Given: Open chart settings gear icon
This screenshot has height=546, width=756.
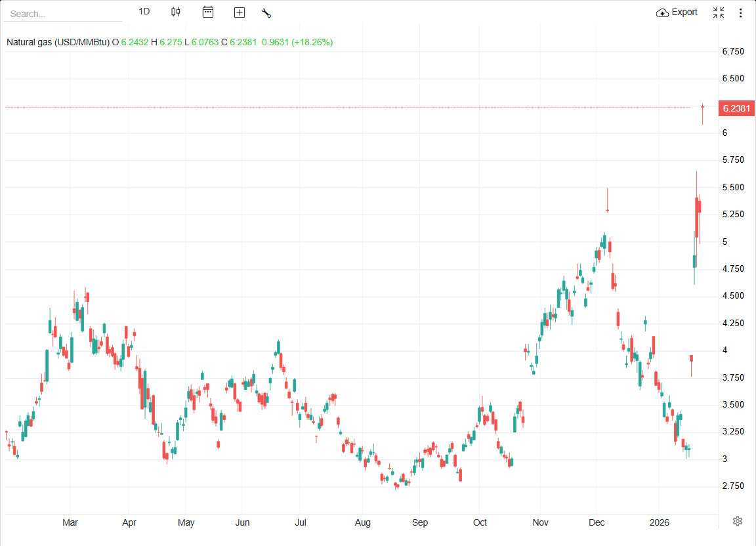Looking at the screenshot, I should click(738, 521).
